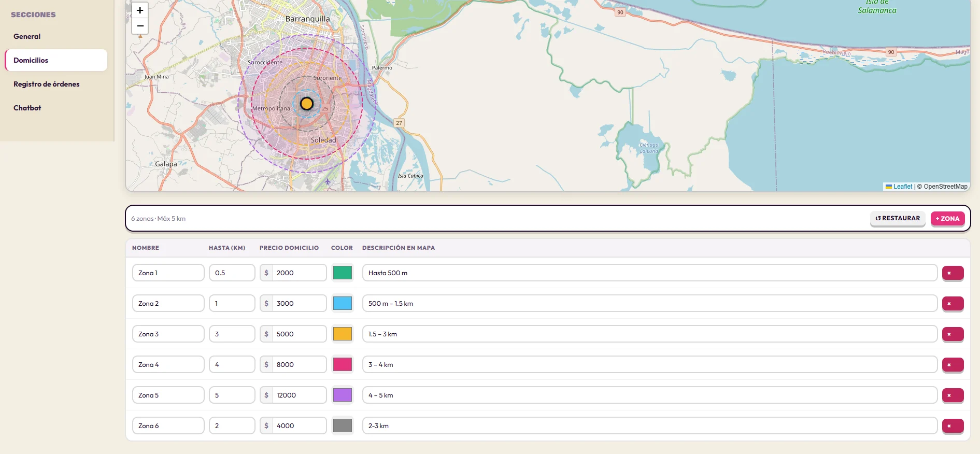Edit '1.5 – 3 km' description field
The image size is (980, 454).
[x=650, y=334]
